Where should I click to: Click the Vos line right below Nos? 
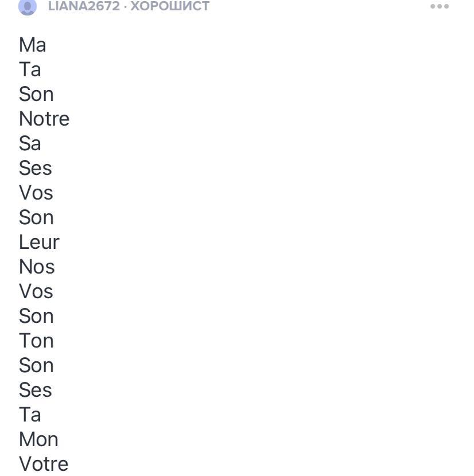tap(36, 291)
